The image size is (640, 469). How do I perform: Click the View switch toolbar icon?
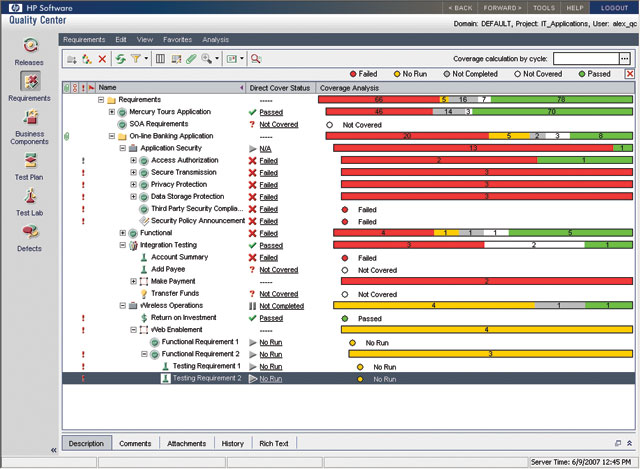tap(232, 59)
